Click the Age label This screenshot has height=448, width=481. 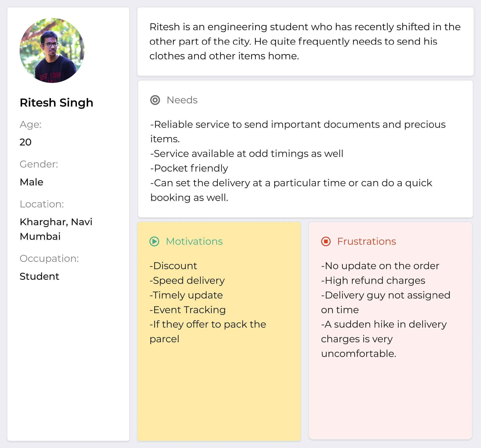(x=31, y=124)
